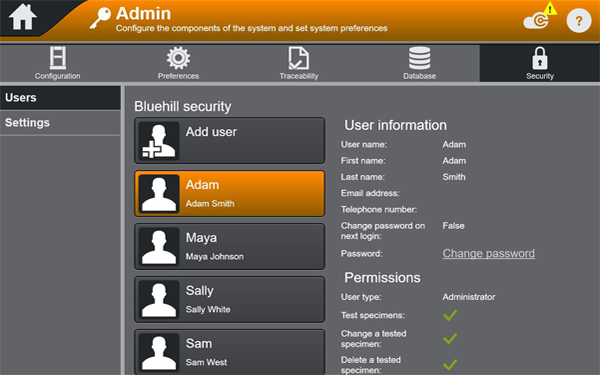Select user Sally White
The image size is (600, 375).
(229, 300)
